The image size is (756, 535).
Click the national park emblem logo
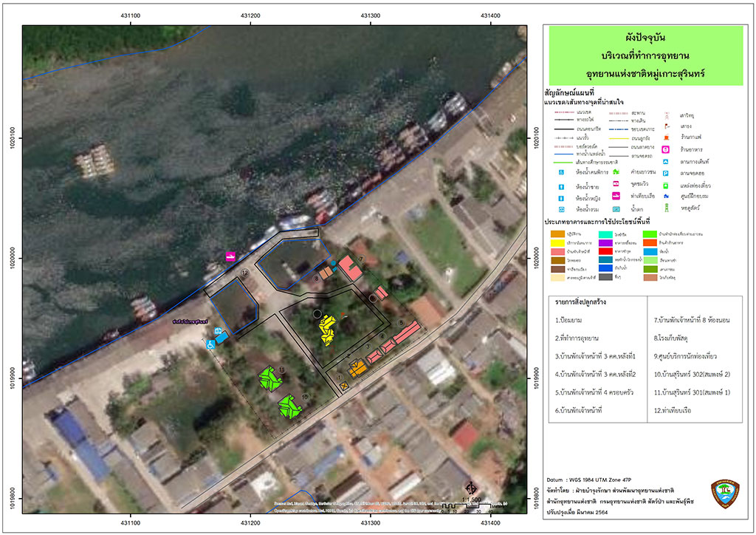click(725, 494)
